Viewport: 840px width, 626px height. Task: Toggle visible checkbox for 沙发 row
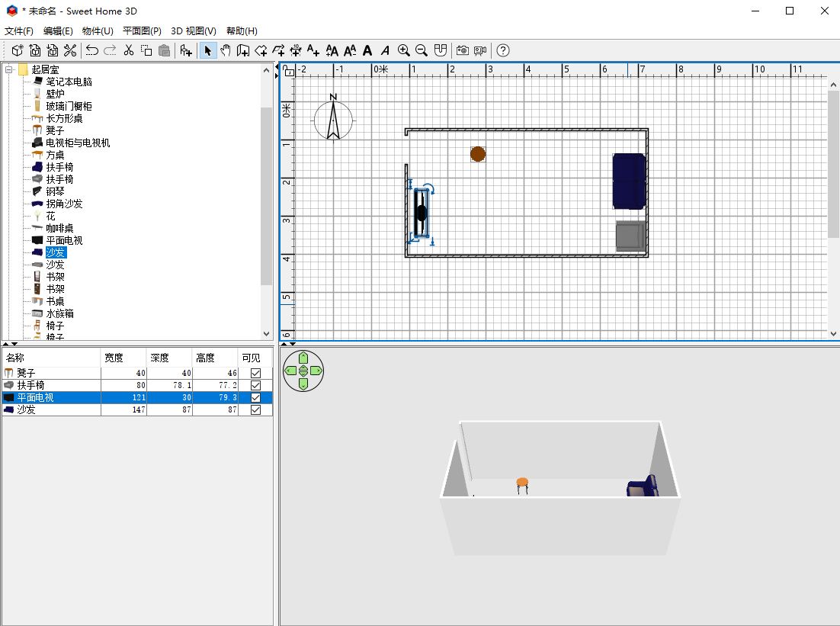coord(255,409)
